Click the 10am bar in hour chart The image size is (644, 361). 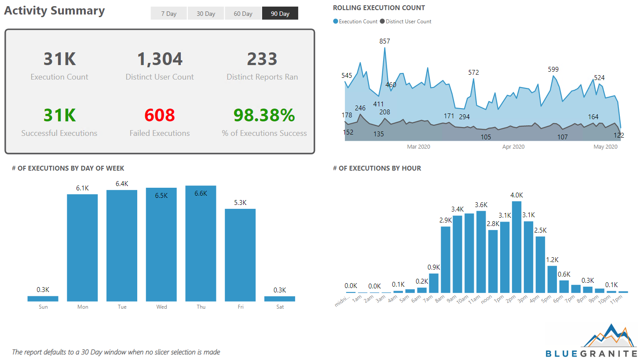click(469, 253)
